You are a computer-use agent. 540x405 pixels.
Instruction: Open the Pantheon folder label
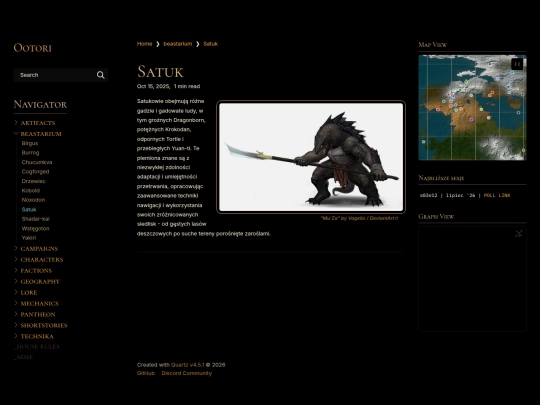(38, 314)
